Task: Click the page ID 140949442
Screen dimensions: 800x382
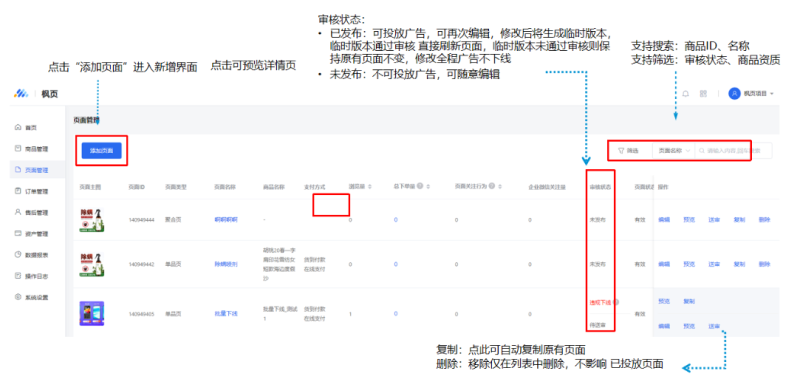Action: pyautogui.click(x=140, y=265)
